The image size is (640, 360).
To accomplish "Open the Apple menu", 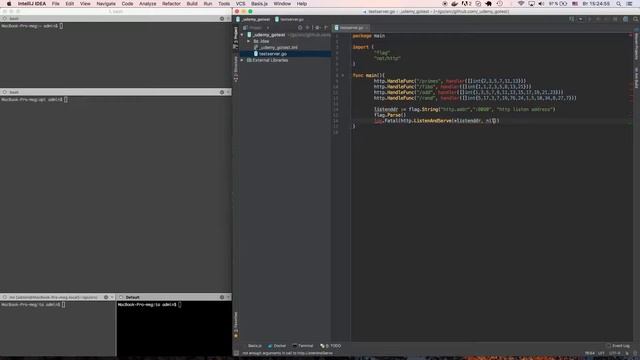I will pyautogui.click(x=9, y=4).
